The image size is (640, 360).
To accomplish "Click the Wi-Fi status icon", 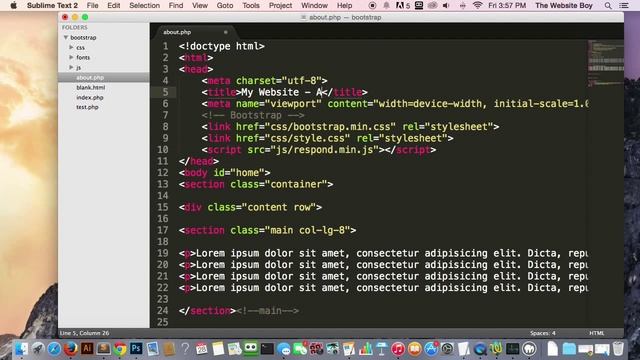I will 477,6.
